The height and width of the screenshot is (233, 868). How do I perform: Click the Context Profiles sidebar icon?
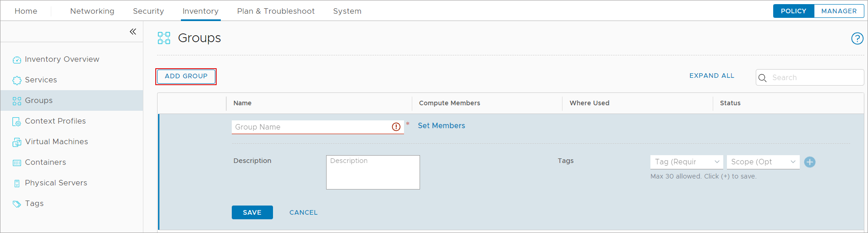17,122
